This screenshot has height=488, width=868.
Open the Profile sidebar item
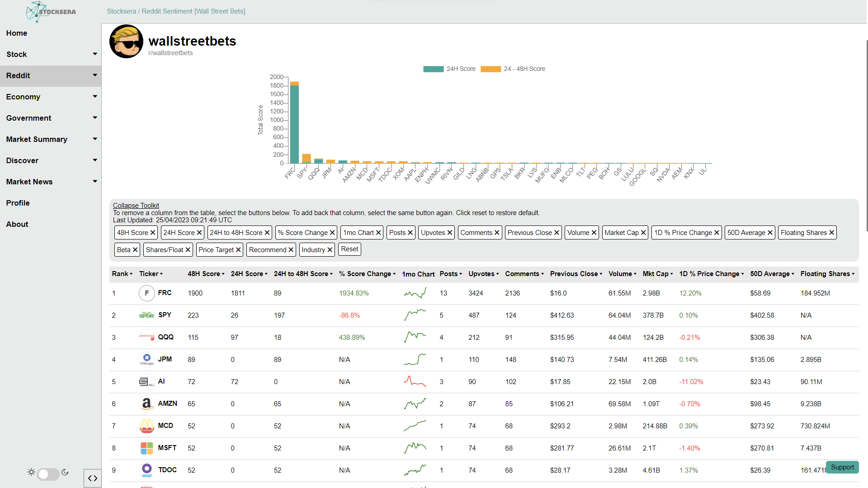(x=18, y=203)
